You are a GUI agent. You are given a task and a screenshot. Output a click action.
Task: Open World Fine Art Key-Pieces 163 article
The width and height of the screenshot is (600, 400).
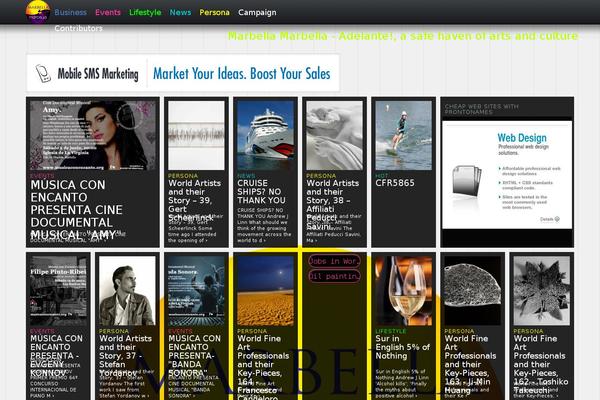(x=470, y=364)
